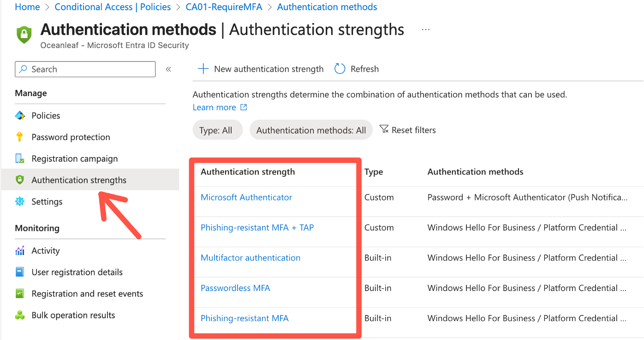Open the ellipsis menu next to the page title
The width and height of the screenshot is (644, 340).
(425, 29)
